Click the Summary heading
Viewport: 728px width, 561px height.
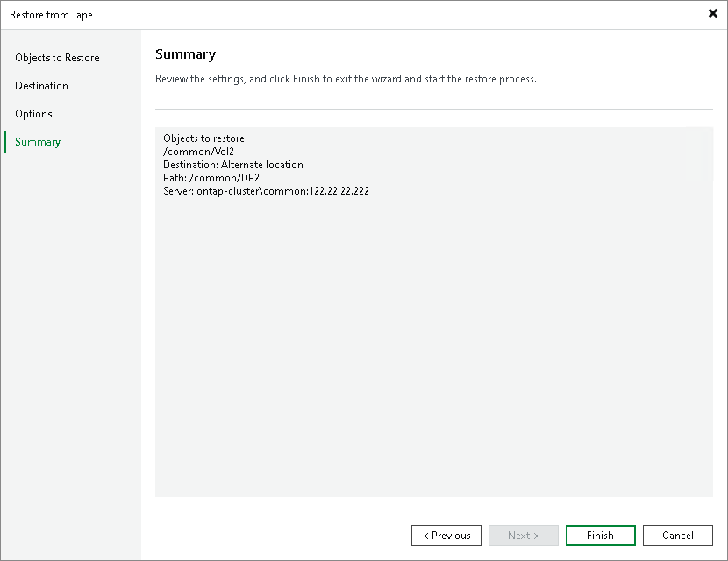click(185, 54)
